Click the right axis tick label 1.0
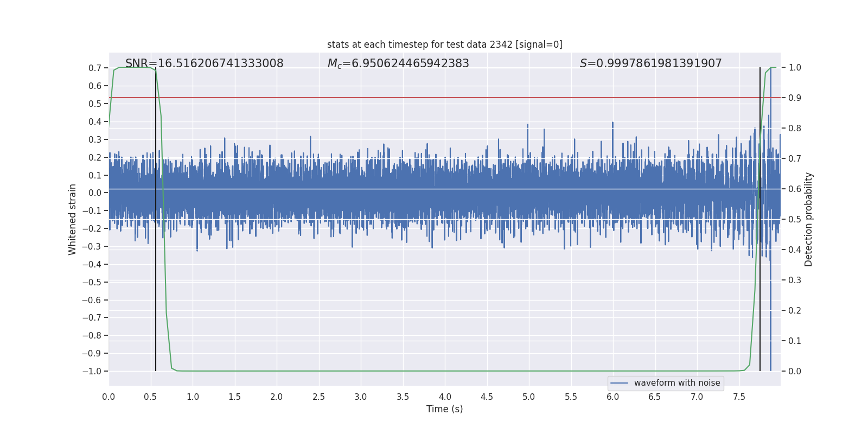The height and width of the screenshot is (434, 868). point(795,68)
